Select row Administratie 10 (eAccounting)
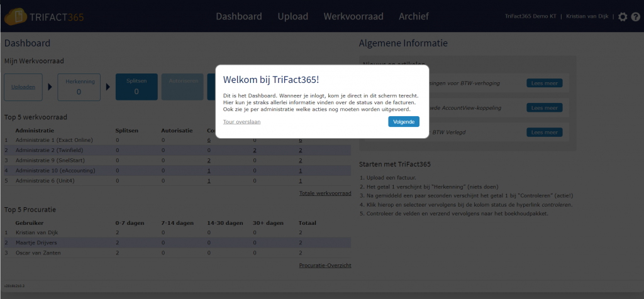 [177, 171]
